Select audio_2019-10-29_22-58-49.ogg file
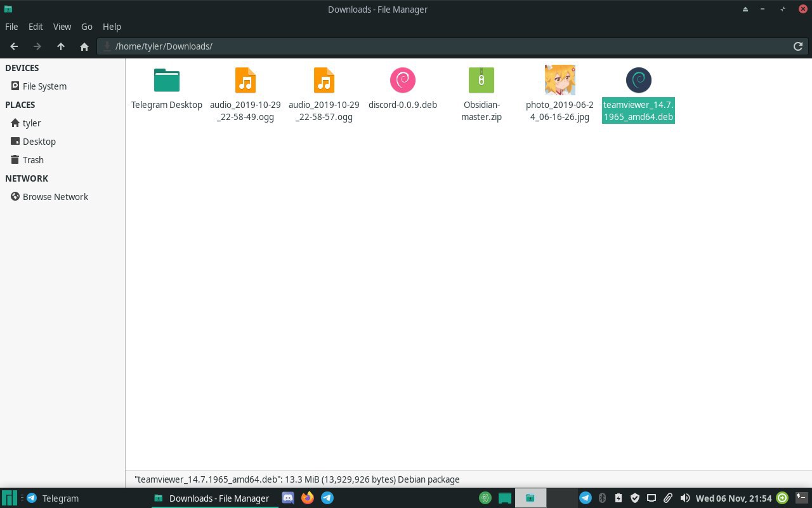Image resolution: width=812 pixels, height=508 pixels. (246, 94)
